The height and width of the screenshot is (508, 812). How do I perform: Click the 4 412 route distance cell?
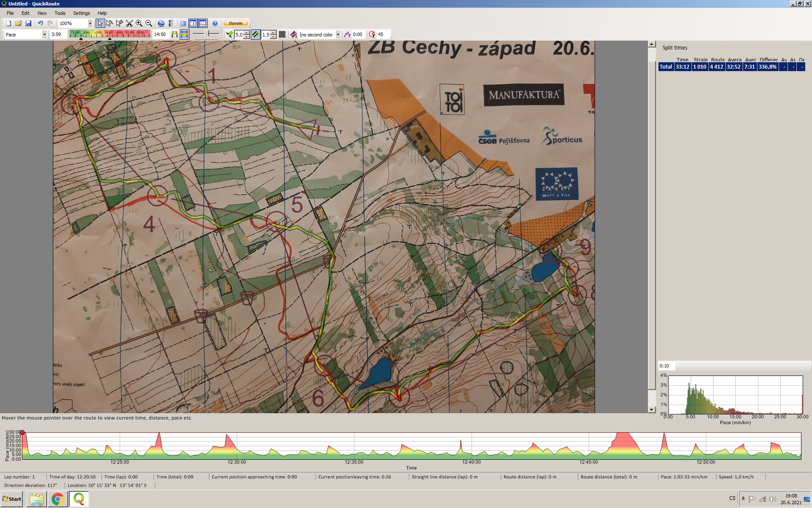pos(716,67)
